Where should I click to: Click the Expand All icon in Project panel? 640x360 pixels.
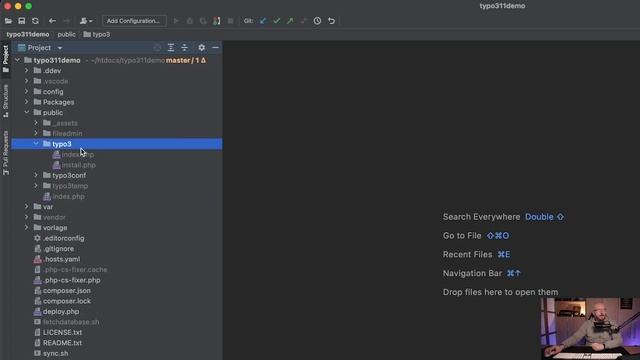171,48
